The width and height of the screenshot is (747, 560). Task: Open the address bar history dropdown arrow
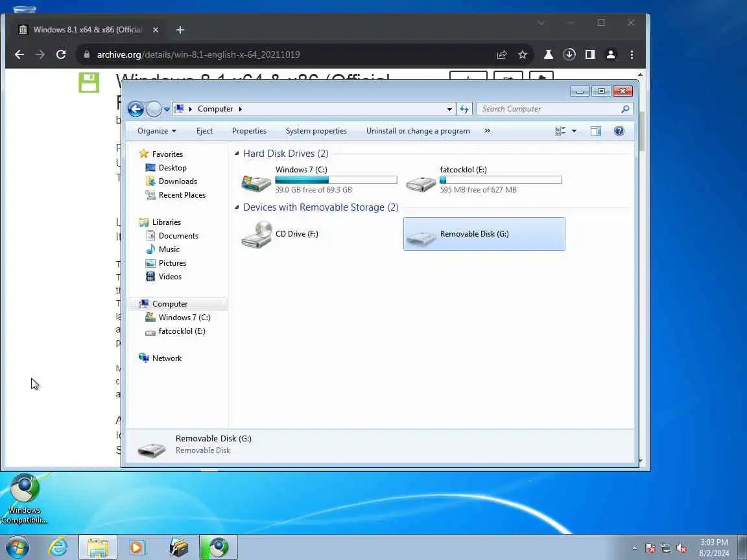[449, 109]
